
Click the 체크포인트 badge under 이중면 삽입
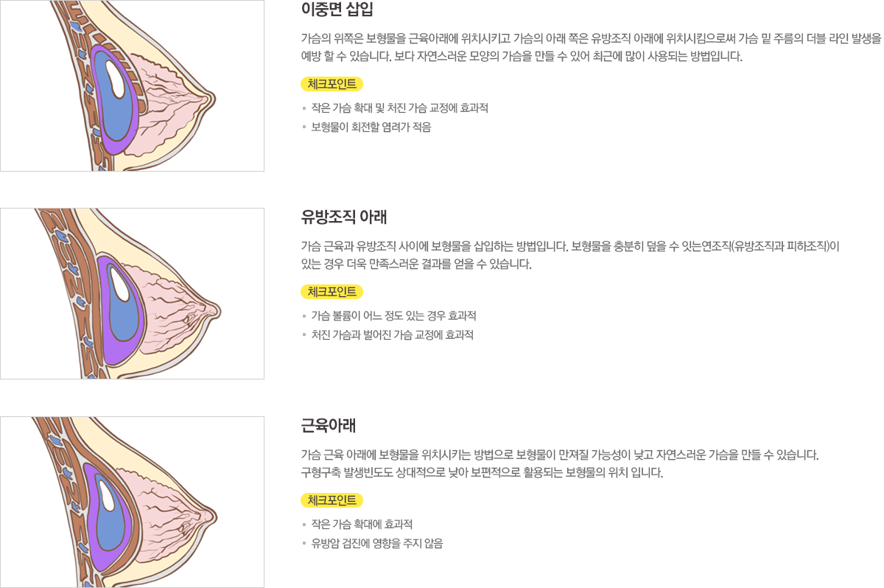click(331, 84)
